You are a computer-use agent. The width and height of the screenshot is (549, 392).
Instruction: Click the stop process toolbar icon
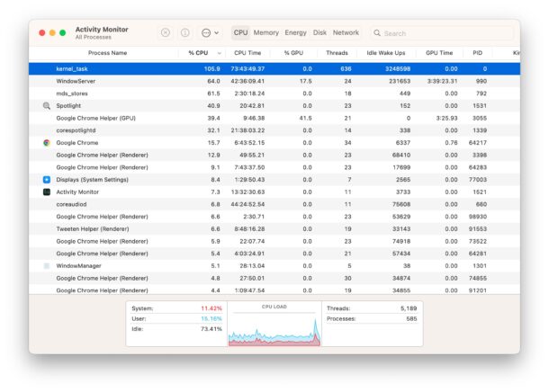click(x=166, y=32)
